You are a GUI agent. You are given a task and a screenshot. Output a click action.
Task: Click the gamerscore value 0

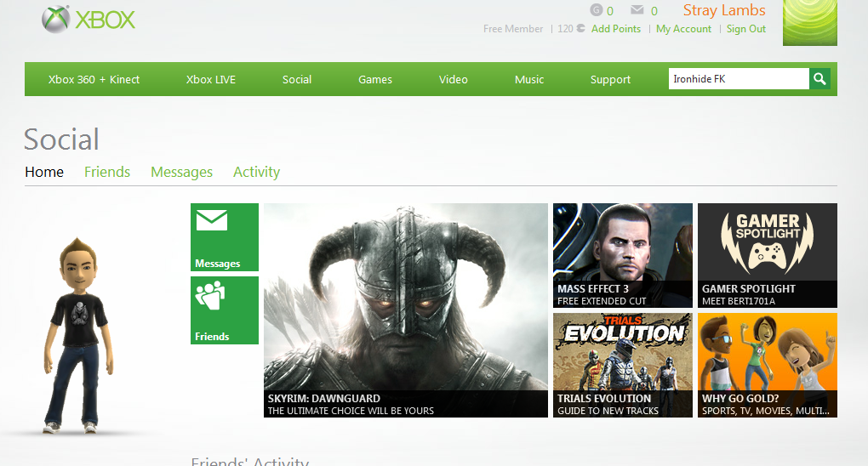coord(609,11)
